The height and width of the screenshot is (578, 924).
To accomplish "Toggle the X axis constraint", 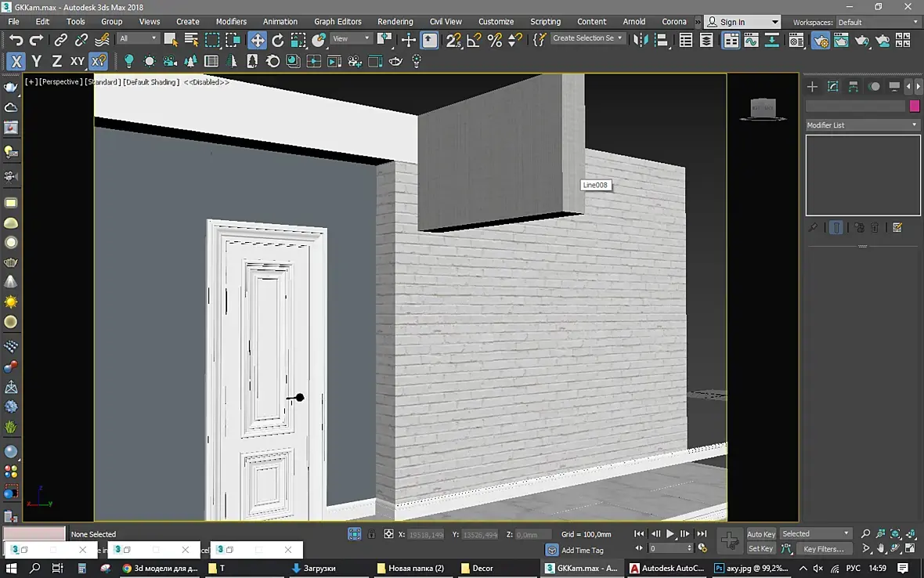I will point(16,61).
